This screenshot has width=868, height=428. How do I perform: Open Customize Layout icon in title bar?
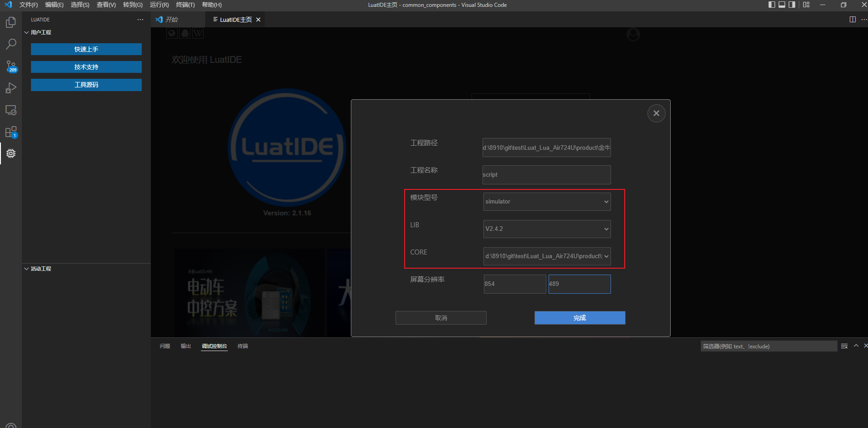(x=806, y=5)
